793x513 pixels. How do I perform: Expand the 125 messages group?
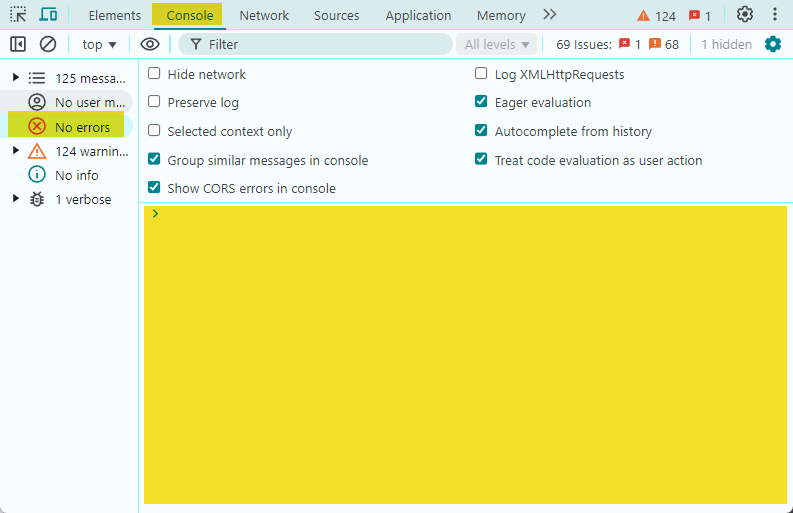16,77
